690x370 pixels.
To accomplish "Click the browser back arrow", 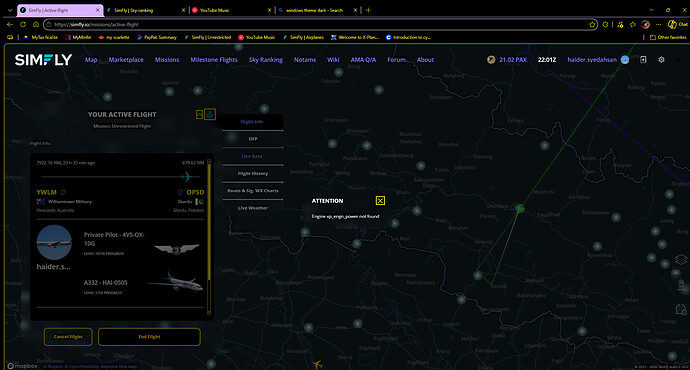I will click(x=10, y=25).
